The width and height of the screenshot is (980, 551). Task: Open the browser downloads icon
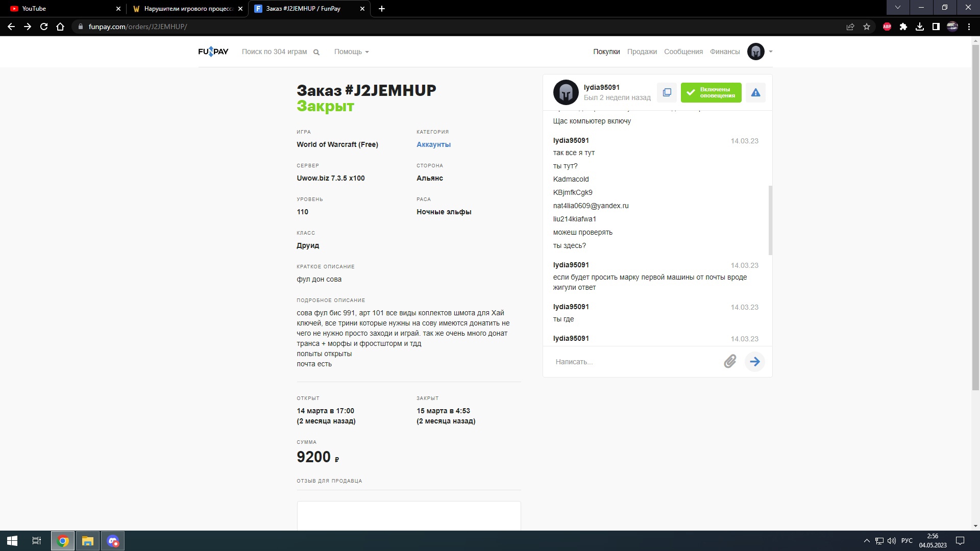click(x=920, y=27)
